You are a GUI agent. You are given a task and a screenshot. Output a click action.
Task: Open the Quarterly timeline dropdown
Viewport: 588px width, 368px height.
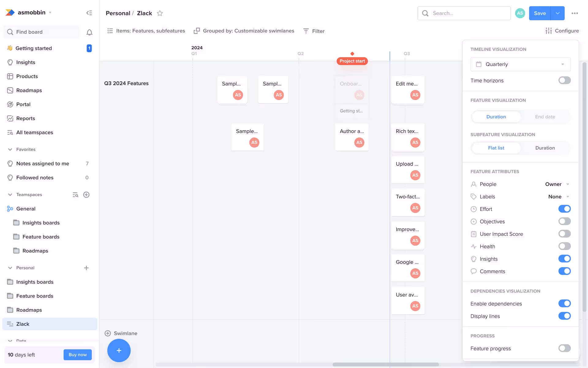[x=520, y=64]
